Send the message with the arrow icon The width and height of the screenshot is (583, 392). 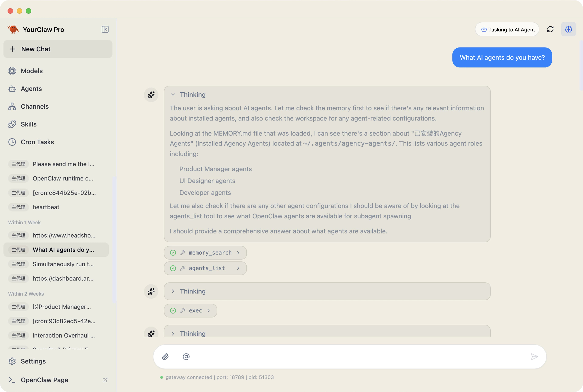535,356
